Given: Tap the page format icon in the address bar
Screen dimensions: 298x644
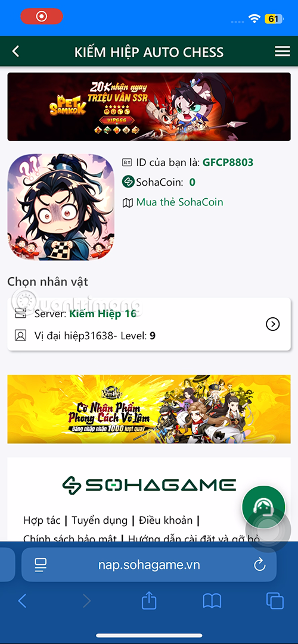Looking at the screenshot, I should coord(41,565).
